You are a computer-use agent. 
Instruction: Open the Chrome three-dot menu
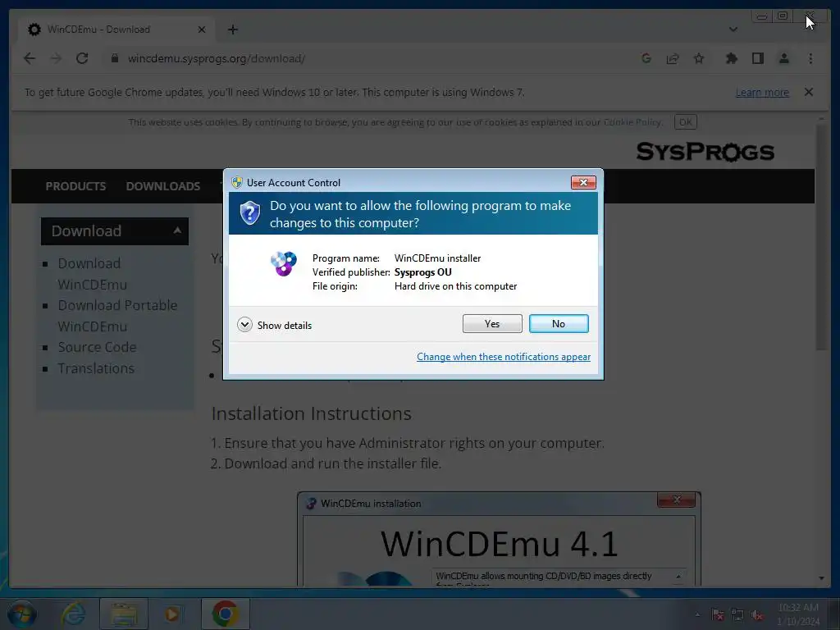pos(810,58)
